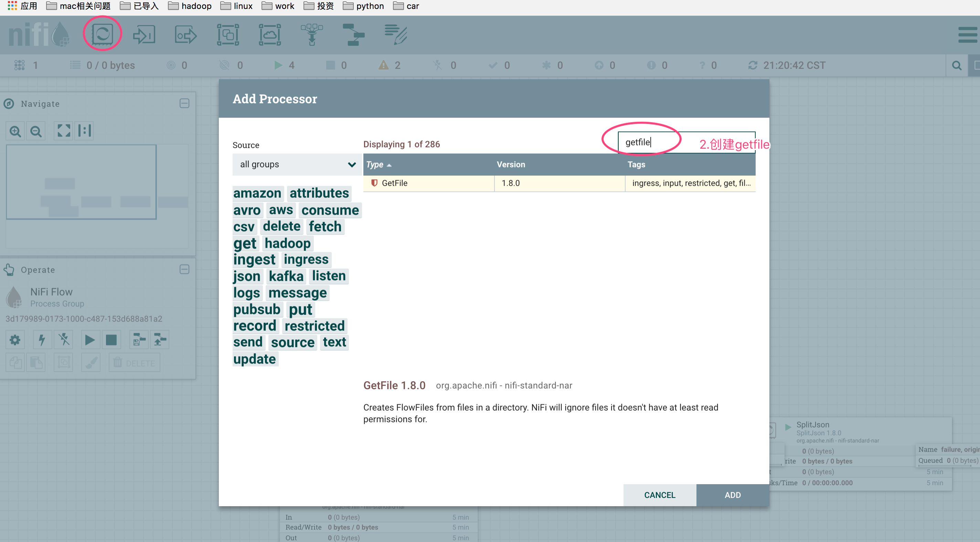The image size is (980, 542).
Task: Open the 'all groups' Source dropdown
Action: click(297, 164)
